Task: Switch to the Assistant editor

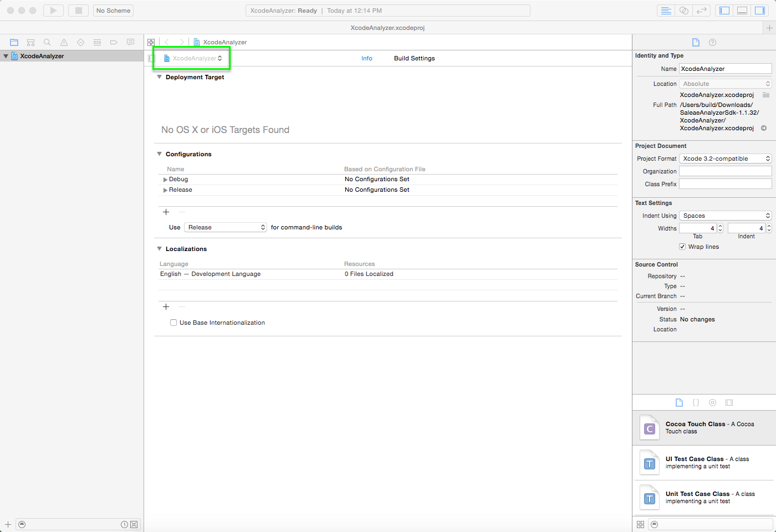Action: click(684, 11)
